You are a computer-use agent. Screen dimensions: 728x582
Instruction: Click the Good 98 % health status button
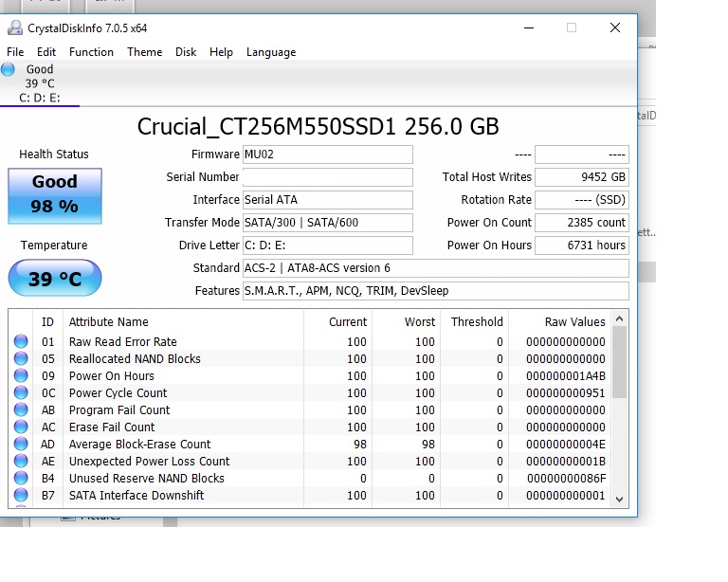[x=55, y=196]
